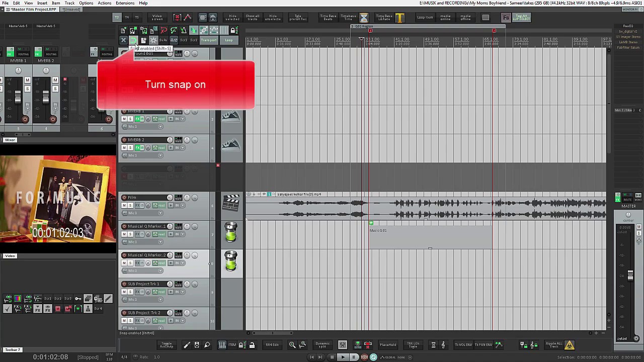Mute the SUB Project Trk 1 track

coord(124,292)
